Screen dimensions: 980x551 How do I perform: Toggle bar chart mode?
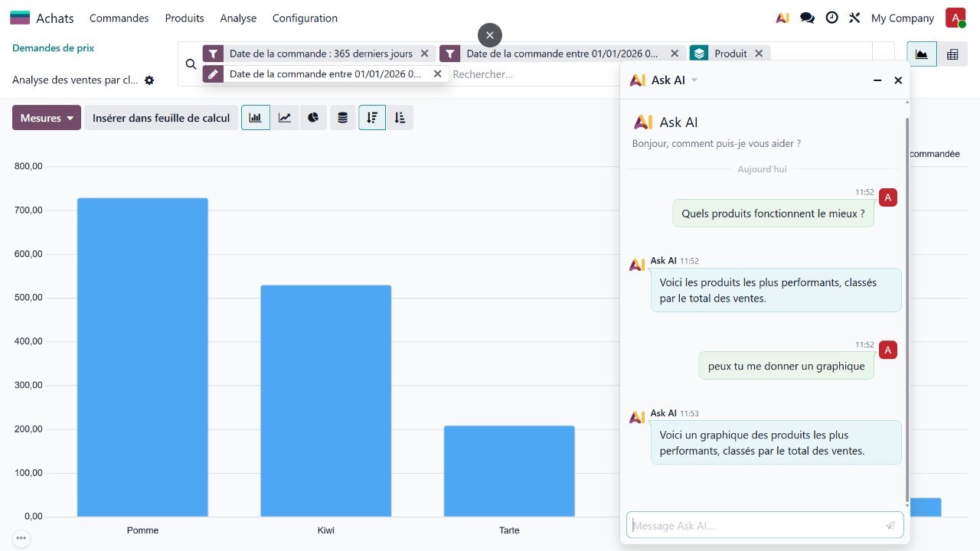click(x=256, y=118)
